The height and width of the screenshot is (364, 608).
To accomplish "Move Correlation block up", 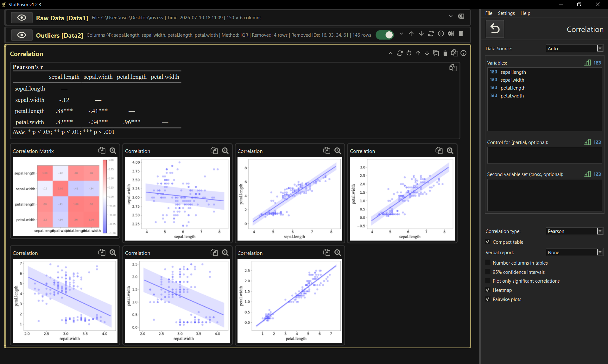I will point(418,53).
